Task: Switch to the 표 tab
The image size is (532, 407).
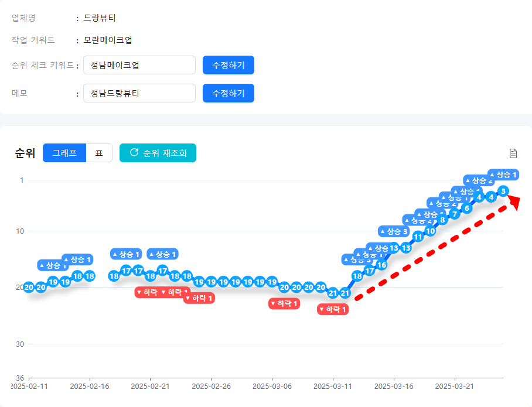Action: 99,153
